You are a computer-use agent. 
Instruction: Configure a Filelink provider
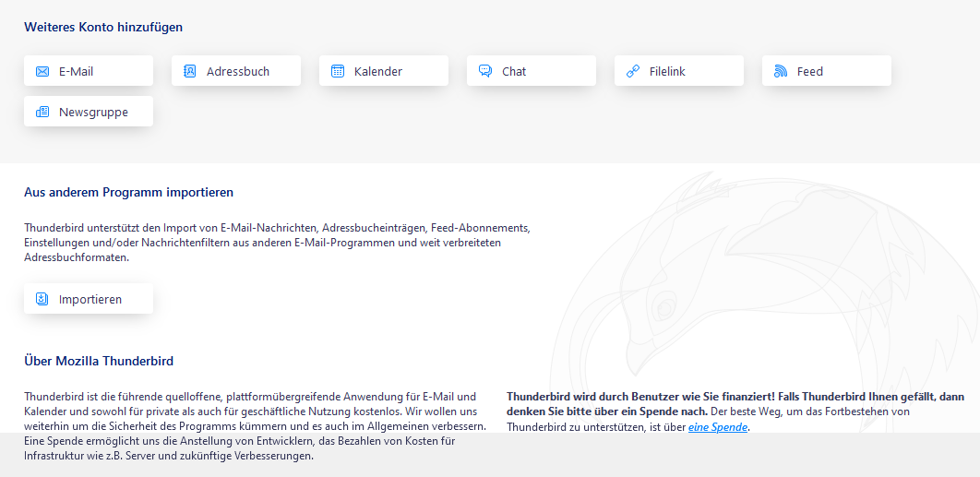pyautogui.click(x=679, y=71)
